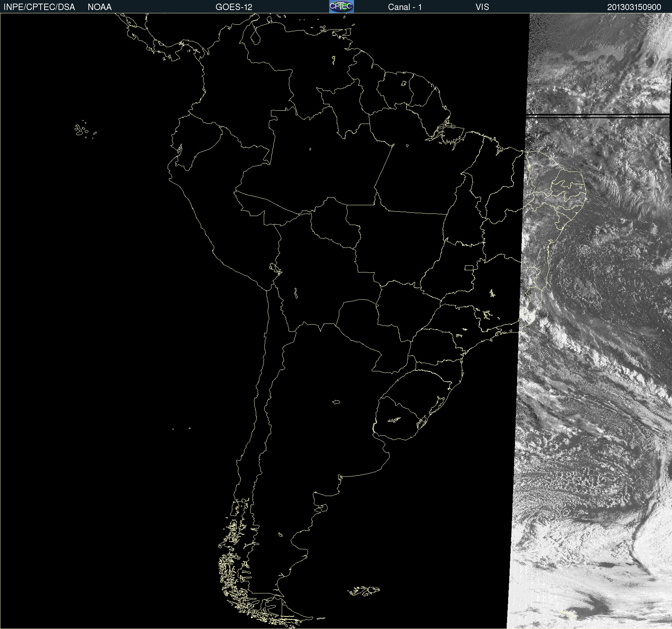
Task: Click the Canal - 1 label
Action: [x=405, y=7]
